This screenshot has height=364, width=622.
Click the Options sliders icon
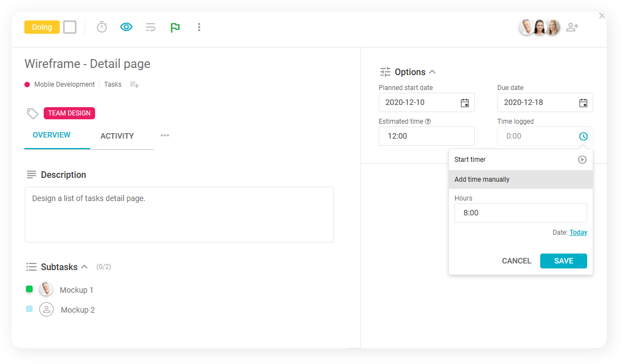point(385,72)
